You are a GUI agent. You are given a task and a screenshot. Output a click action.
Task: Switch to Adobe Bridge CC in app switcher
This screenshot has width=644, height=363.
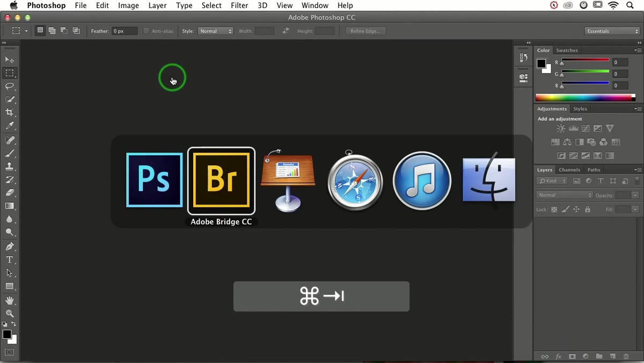click(x=221, y=180)
